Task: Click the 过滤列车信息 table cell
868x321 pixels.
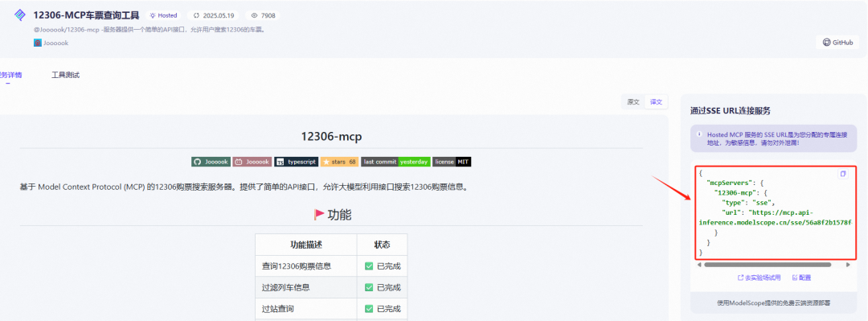Action: click(305, 288)
